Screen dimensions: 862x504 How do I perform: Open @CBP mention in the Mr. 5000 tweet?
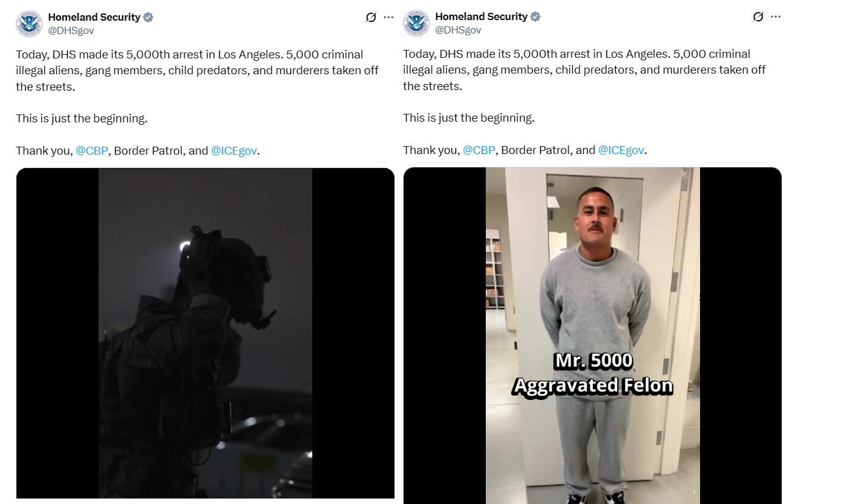coord(479,150)
